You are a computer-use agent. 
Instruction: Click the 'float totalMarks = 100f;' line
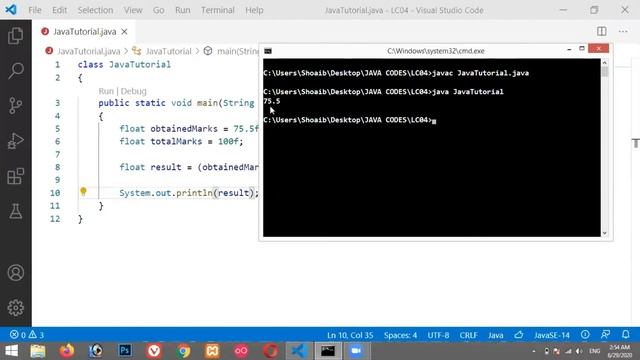click(x=181, y=142)
